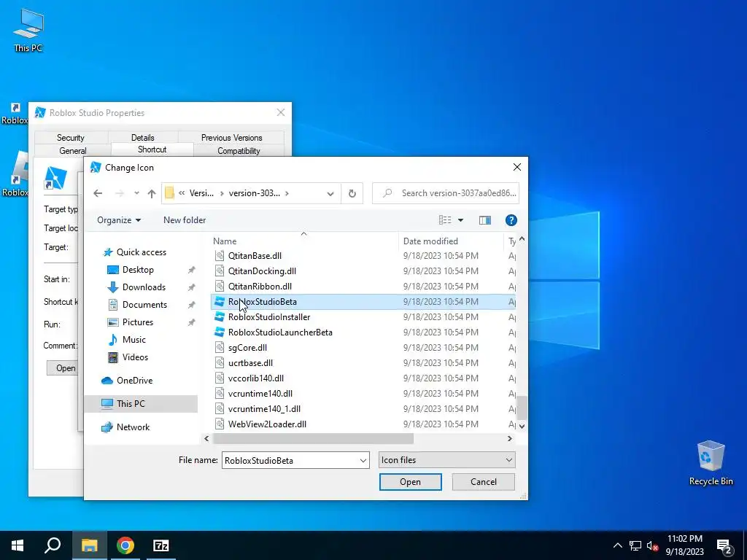Click the Up one level arrow
The height and width of the screenshot is (560, 747).
point(152,193)
